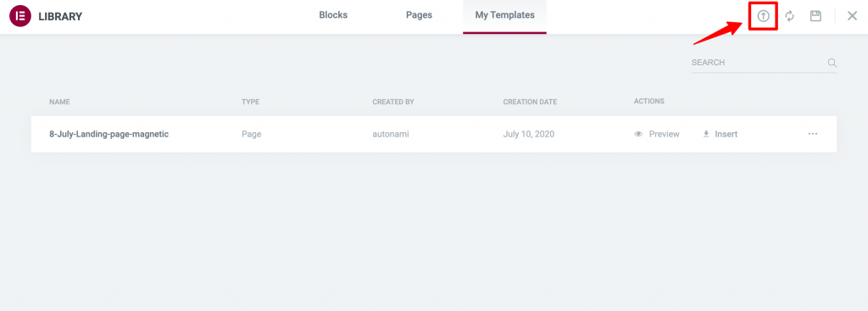Select the 8-July-Landing-page-magnetic template row

[x=433, y=134]
